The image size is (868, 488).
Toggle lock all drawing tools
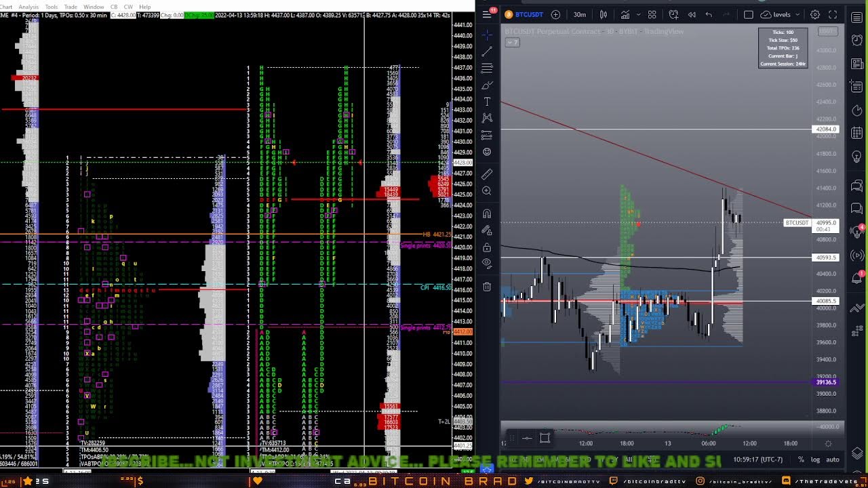[x=487, y=247]
